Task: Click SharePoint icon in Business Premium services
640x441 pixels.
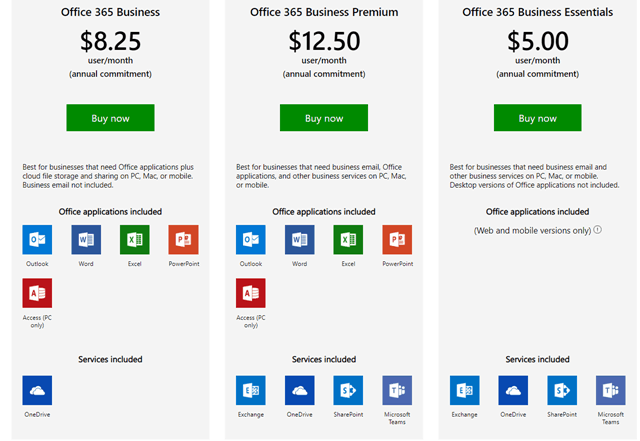Action: click(348, 390)
